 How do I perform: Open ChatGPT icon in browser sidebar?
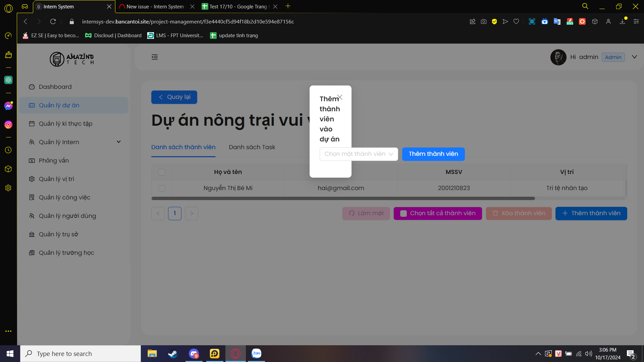click(8, 80)
